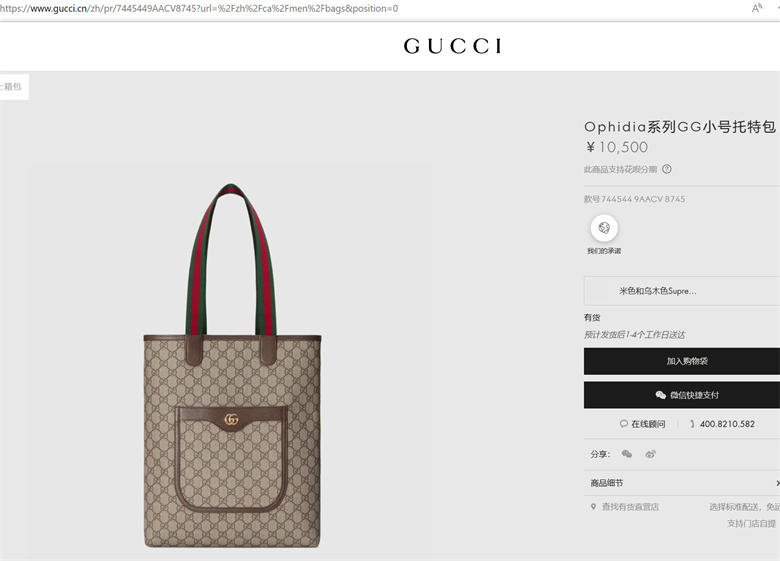Open the 箱包 breadcrumb tab
This screenshot has width=780, height=561.
tap(14, 87)
